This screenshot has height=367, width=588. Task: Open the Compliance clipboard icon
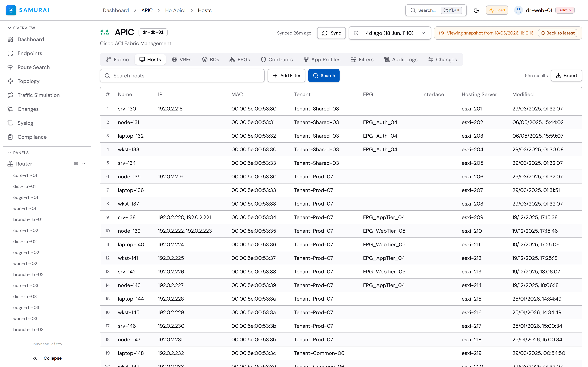tap(10, 137)
